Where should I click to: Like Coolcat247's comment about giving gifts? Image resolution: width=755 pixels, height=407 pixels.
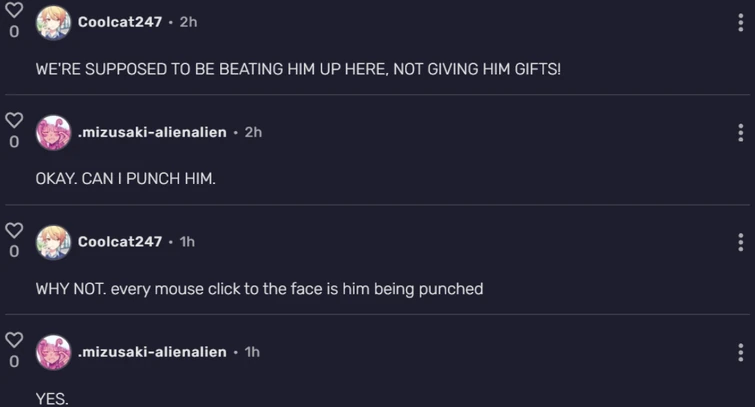point(14,9)
